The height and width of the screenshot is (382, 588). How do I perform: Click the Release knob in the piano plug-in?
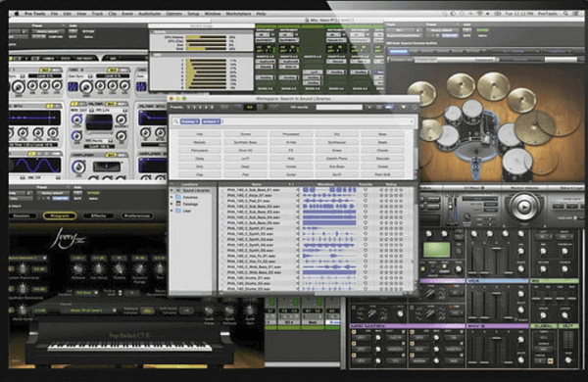click(x=78, y=269)
